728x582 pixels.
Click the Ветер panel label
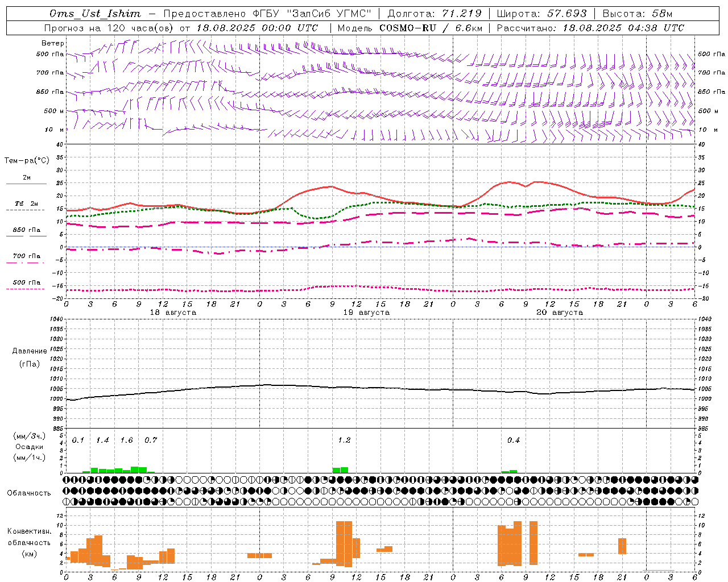[53, 43]
